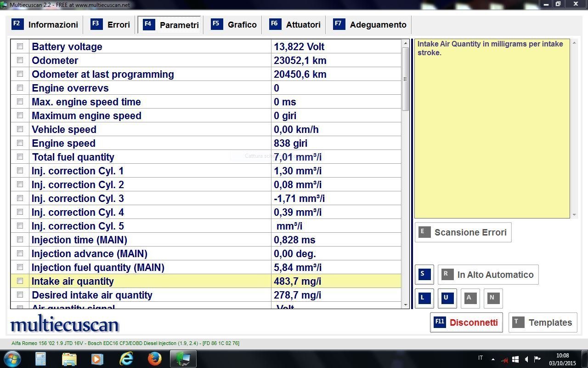Click the 838 giri value
Screen dimensions: 588x368
(291, 143)
